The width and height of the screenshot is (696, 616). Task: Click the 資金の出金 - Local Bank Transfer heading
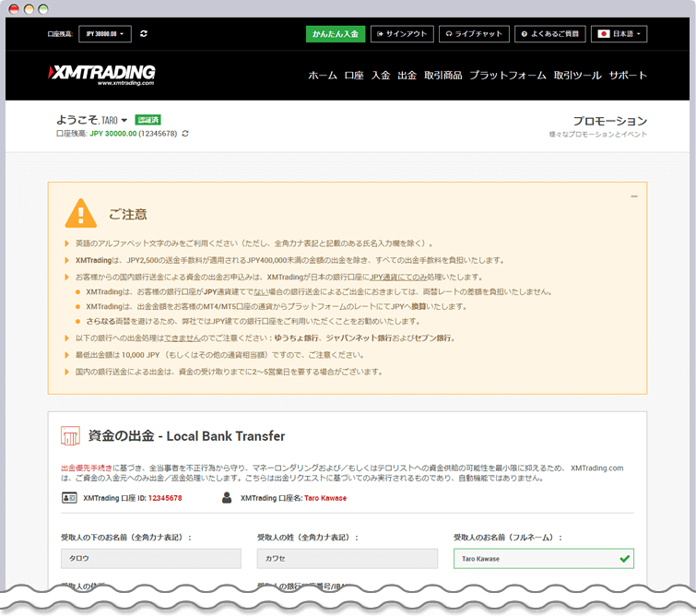[186, 436]
